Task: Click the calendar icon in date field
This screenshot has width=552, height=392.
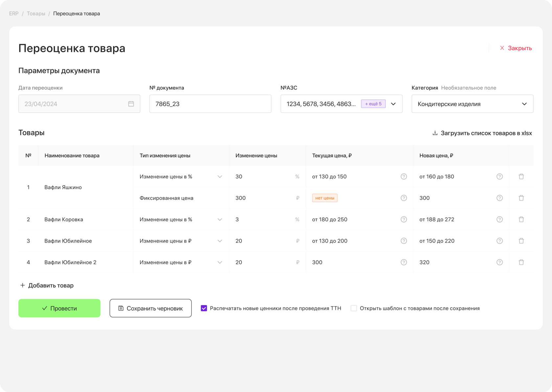Action: [x=131, y=104]
